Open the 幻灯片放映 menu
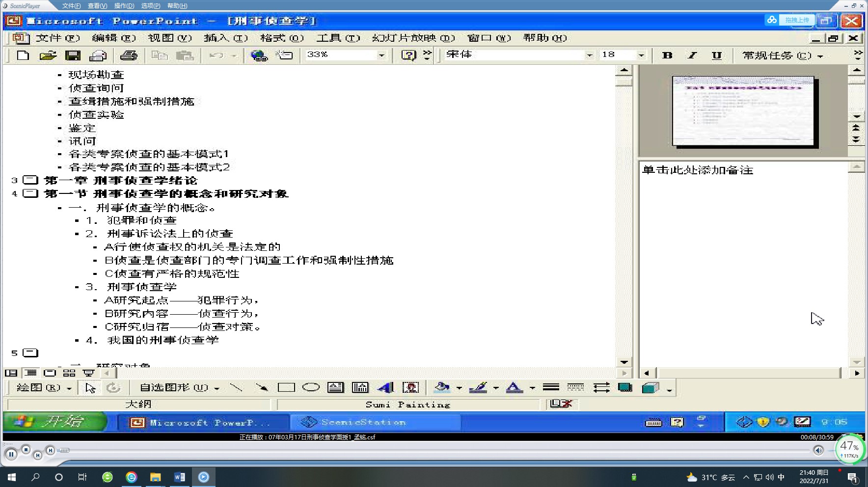Screen dimensions: 868x487 413,38
